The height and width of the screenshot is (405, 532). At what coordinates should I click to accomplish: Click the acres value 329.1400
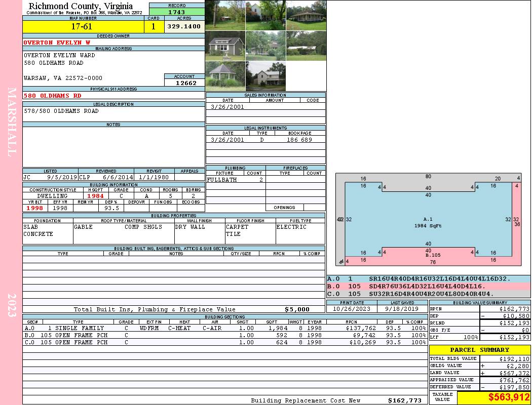(x=184, y=26)
